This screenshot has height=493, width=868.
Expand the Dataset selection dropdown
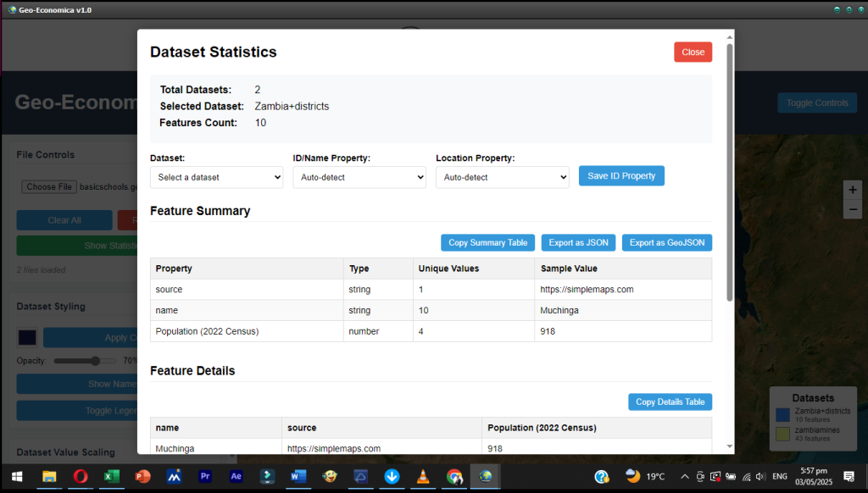click(217, 177)
